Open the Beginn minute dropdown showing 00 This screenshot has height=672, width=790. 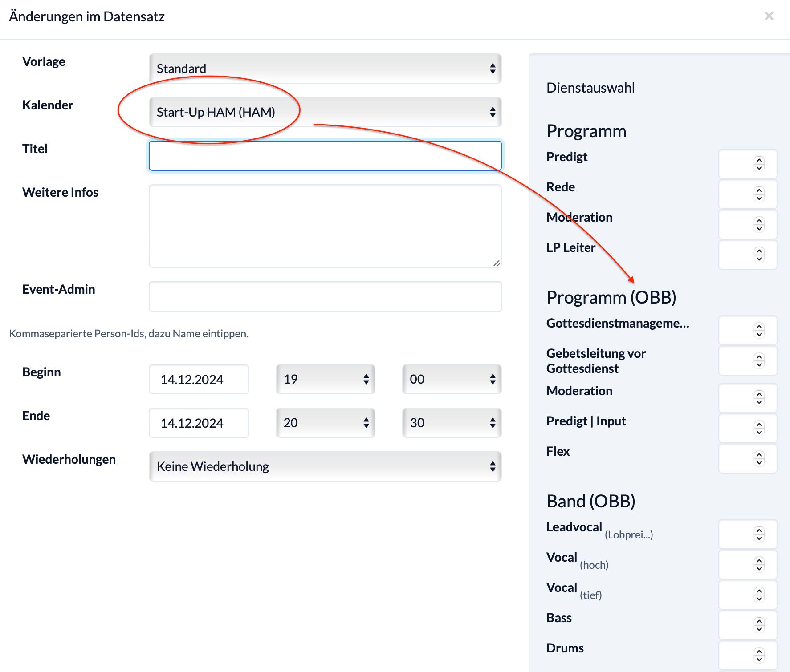pyautogui.click(x=452, y=379)
